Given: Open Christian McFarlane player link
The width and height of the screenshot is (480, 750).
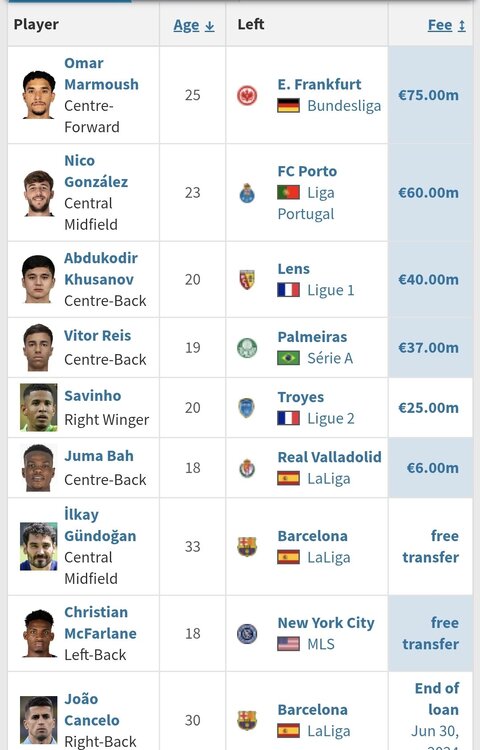Looking at the screenshot, I should click(x=100, y=623).
